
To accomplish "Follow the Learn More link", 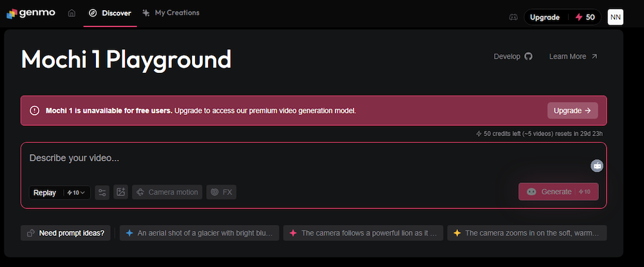I will tap(573, 56).
